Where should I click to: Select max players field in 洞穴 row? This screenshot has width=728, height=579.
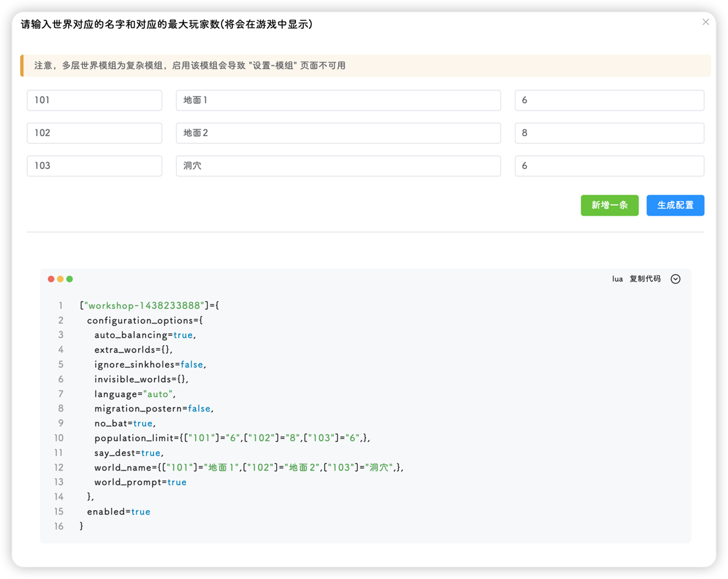[609, 166]
